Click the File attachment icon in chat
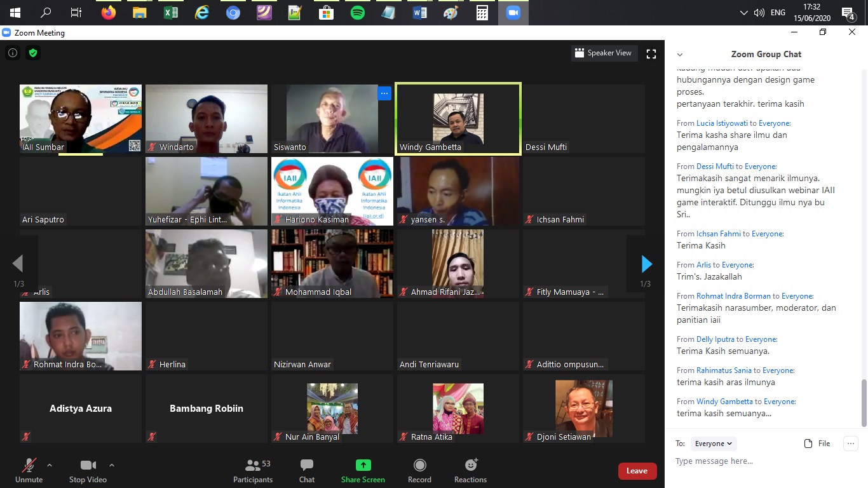Image resolution: width=868 pixels, height=488 pixels. pyautogui.click(x=817, y=444)
